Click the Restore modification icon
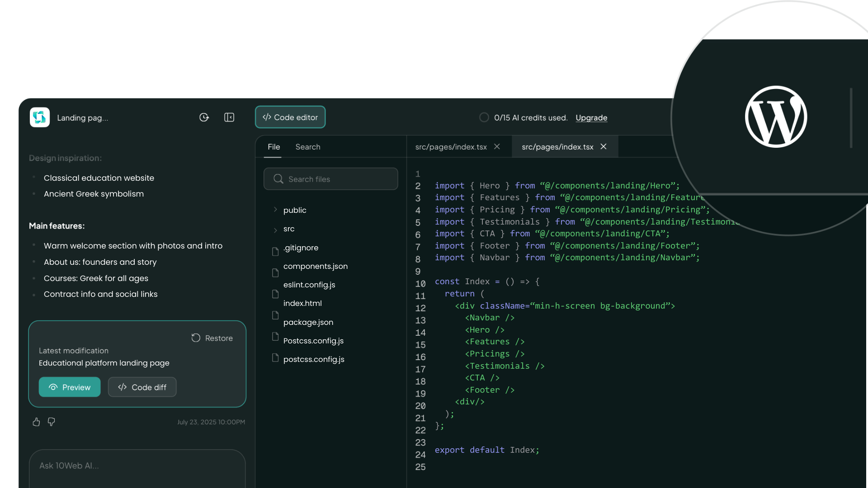Image resolution: width=868 pixels, height=488 pixels. (196, 338)
